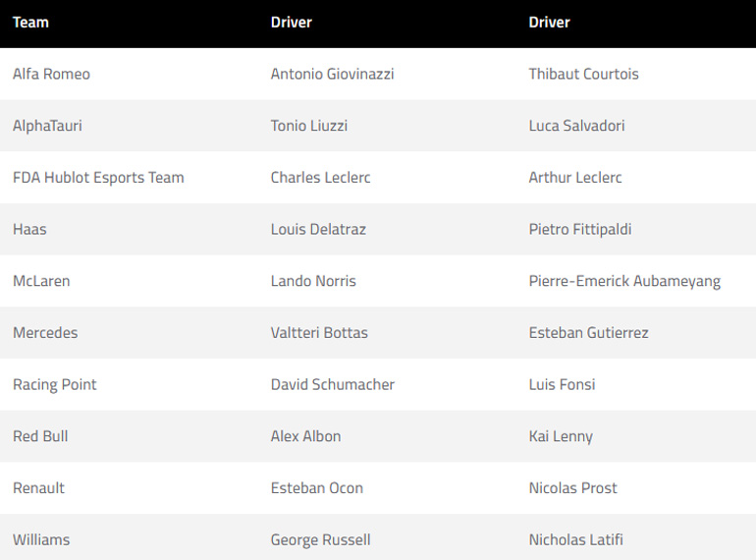Image resolution: width=756 pixels, height=560 pixels.
Task: Click on George Russell
Action: click(320, 540)
